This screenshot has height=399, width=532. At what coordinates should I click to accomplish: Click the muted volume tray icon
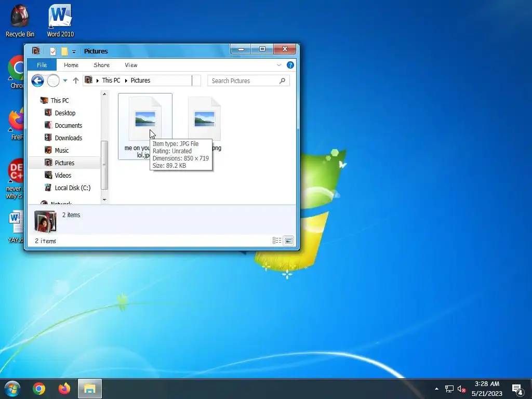click(461, 389)
